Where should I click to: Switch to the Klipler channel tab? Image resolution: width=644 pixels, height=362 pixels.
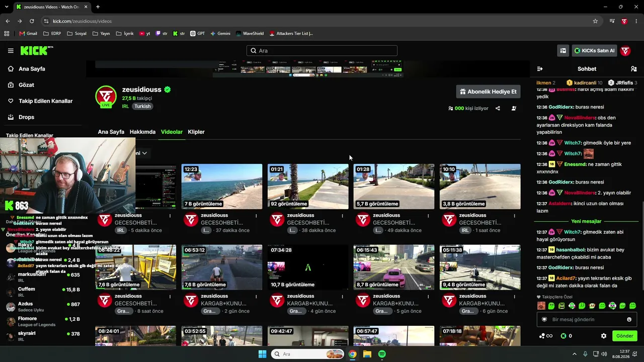click(196, 132)
